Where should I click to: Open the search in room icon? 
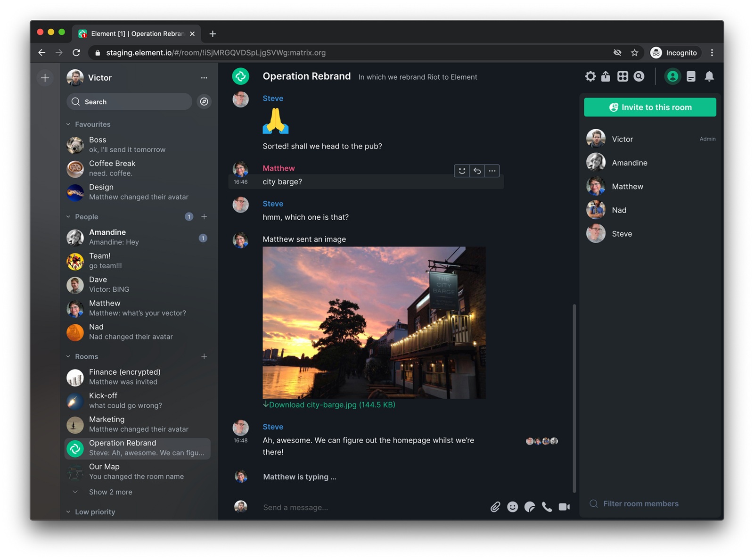click(x=639, y=76)
